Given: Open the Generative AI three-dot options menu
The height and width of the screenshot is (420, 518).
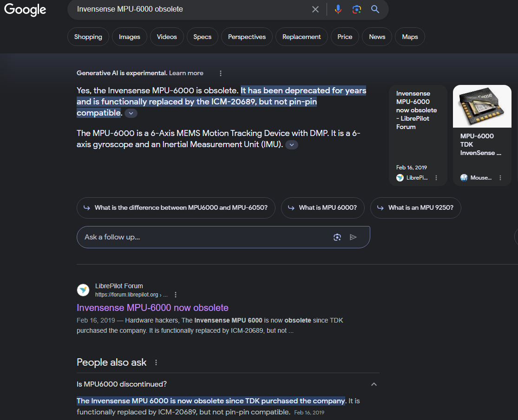Looking at the screenshot, I should click(x=221, y=73).
